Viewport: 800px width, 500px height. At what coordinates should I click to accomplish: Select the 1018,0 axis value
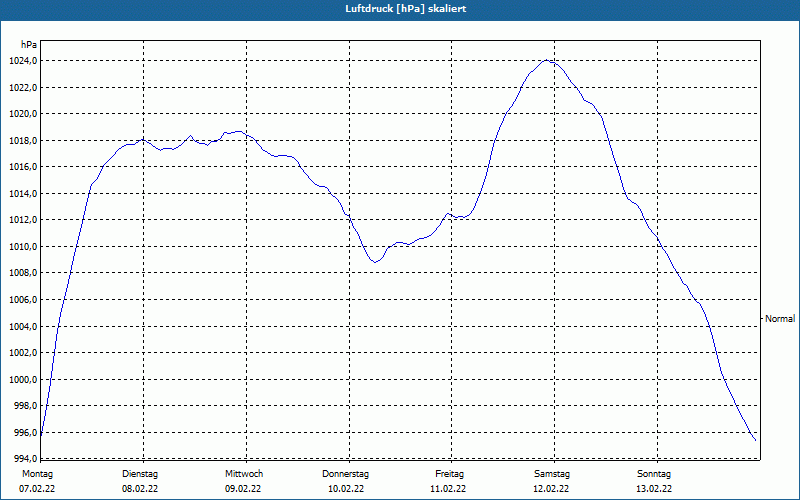click(23, 141)
